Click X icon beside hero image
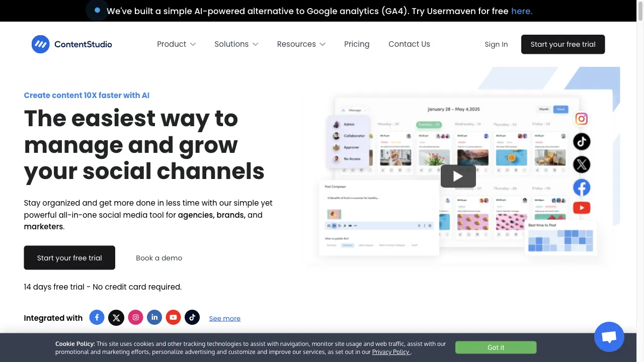The image size is (644, 362). [582, 164]
